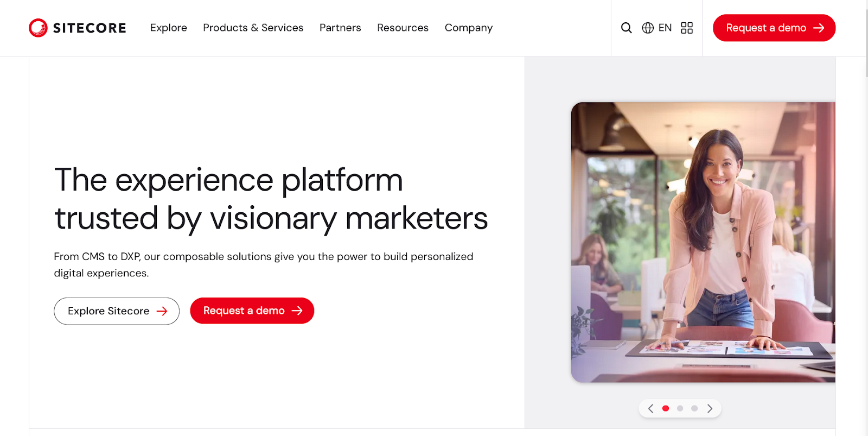Click the Explore Sitecore button
The image size is (868, 436).
(x=117, y=311)
